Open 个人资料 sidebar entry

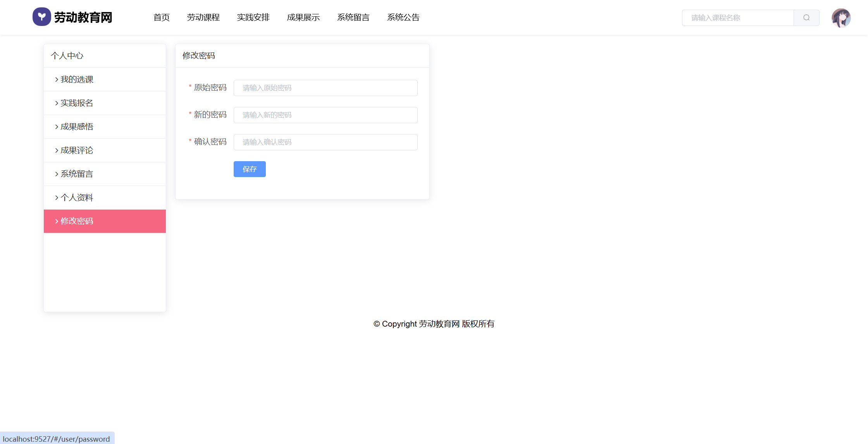coord(77,198)
